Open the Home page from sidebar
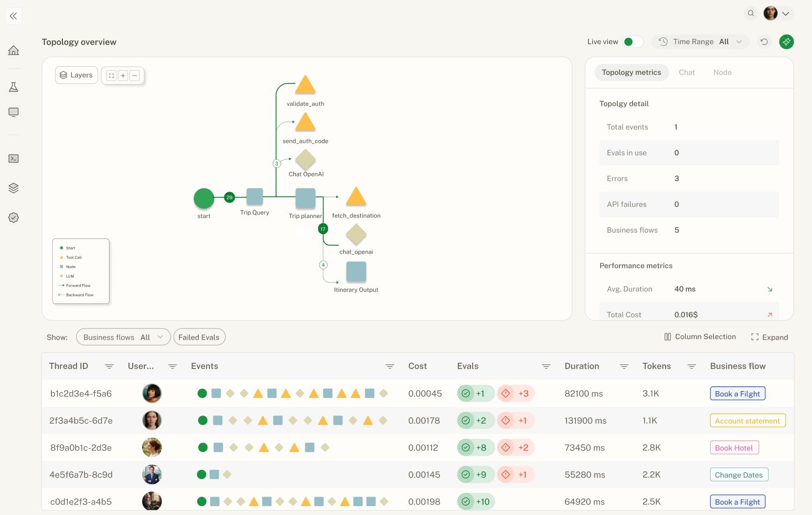This screenshot has height=515, width=812. [x=14, y=50]
